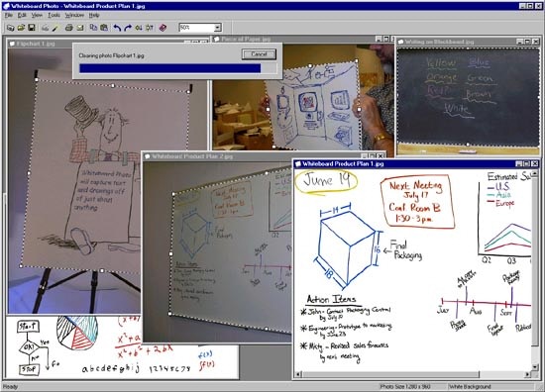
Task: Open the Window menu
Action: coord(74,15)
